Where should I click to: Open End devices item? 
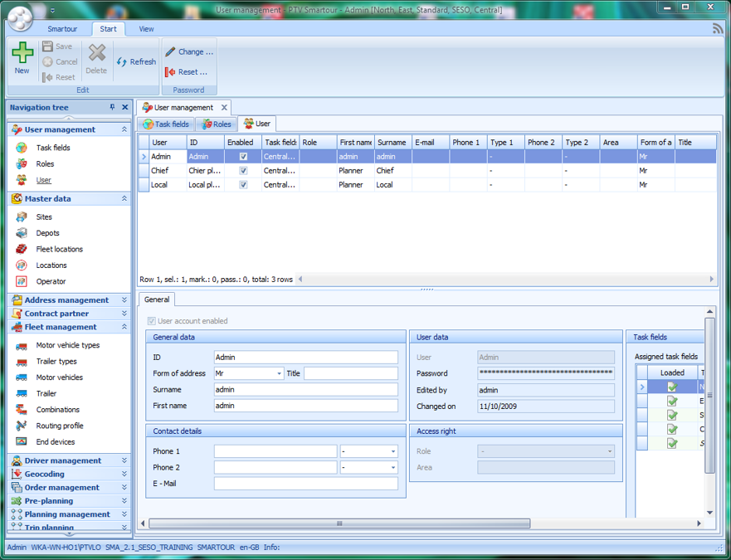pos(56,441)
